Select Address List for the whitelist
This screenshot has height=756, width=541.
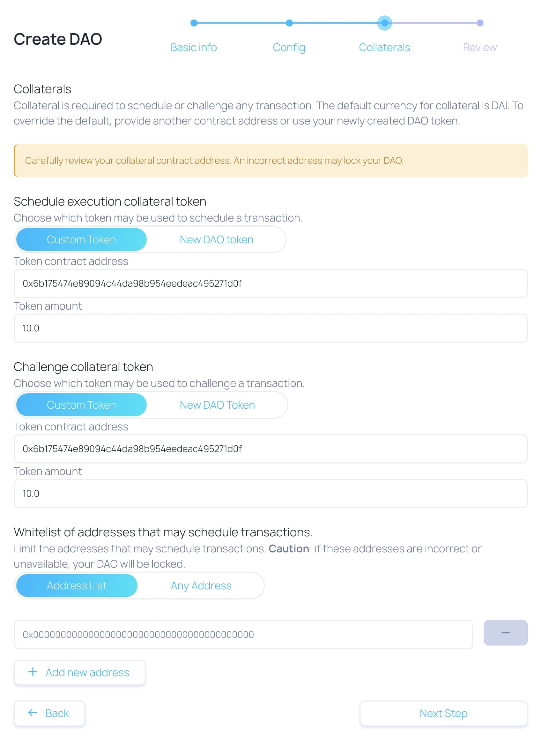point(76,585)
